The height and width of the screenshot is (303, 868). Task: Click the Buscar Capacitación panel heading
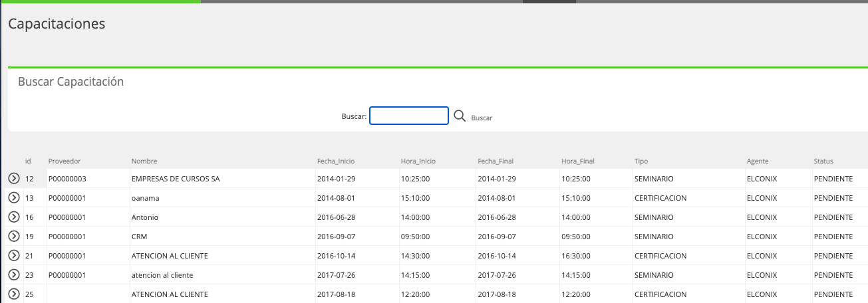click(x=71, y=82)
